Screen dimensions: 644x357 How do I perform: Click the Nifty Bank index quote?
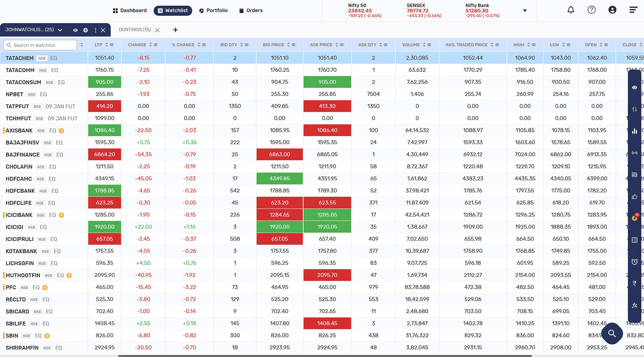pyautogui.click(x=482, y=10)
